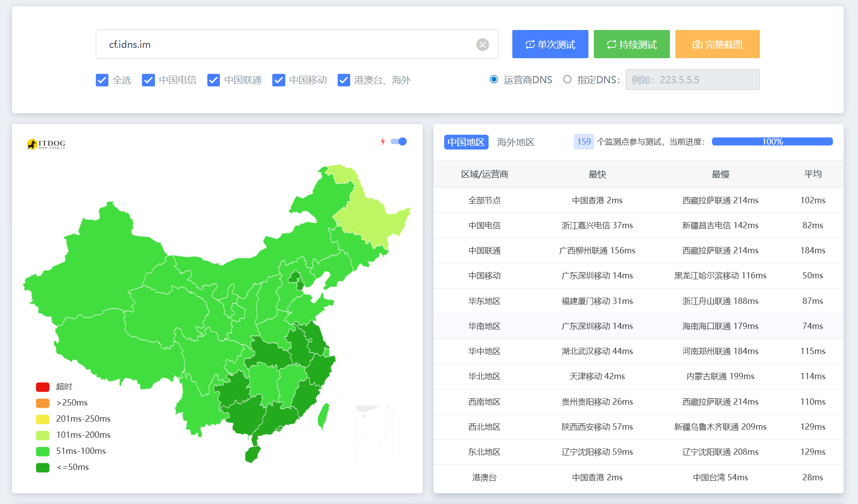Toggle the map speed switch
The height and width of the screenshot is (504, 858).
coord(399,141)
